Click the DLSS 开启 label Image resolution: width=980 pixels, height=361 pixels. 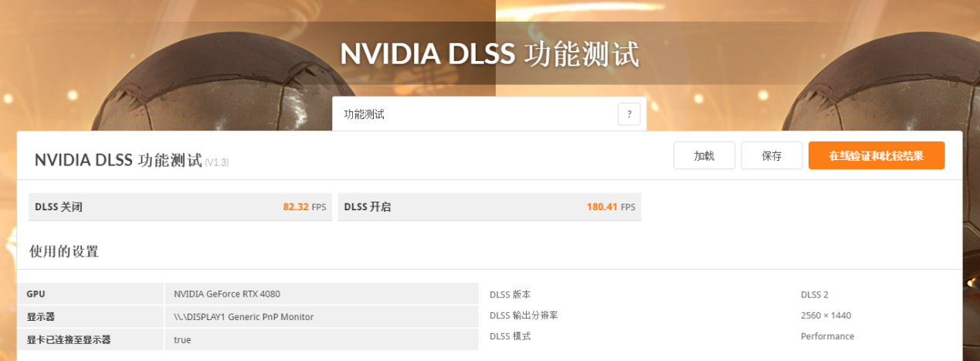(368, 207)
